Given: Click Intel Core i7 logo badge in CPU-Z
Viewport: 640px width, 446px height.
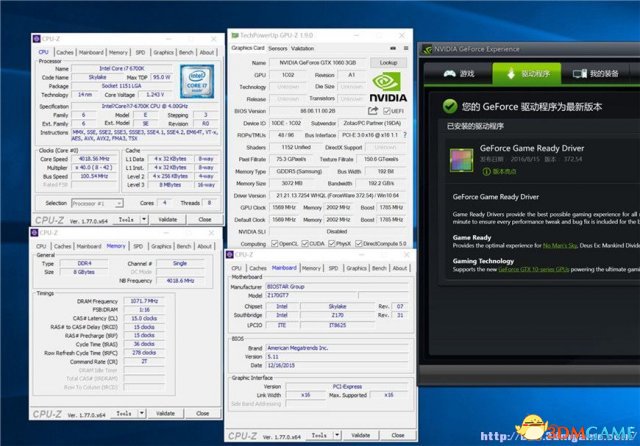Looking at the screenshot, I should click(197, 81).
